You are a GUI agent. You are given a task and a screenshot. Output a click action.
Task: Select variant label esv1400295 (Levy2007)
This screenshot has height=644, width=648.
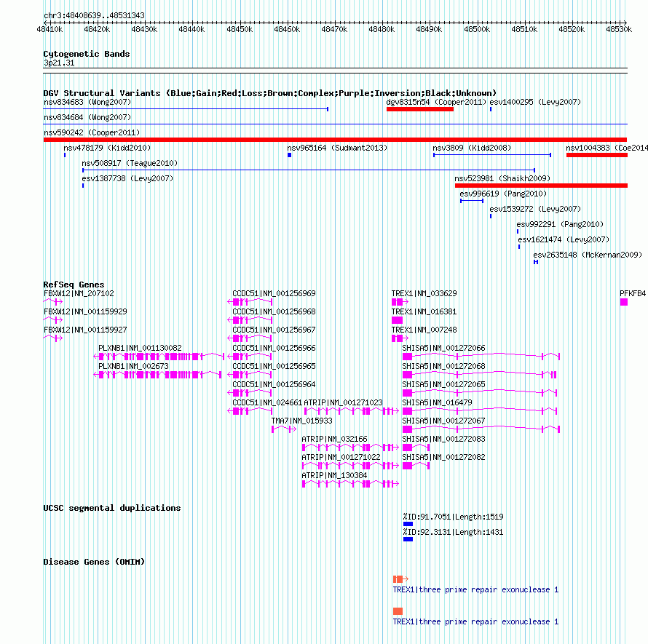[x=535, y=102]
